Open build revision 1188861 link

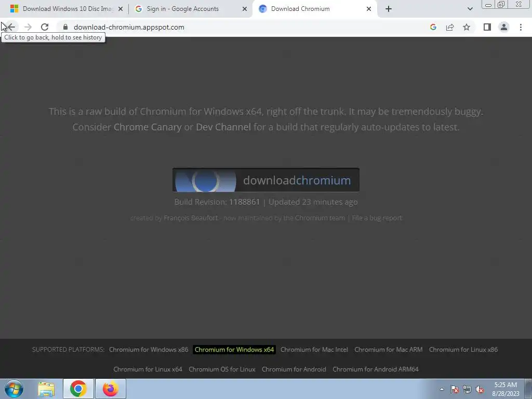point(244,202)
